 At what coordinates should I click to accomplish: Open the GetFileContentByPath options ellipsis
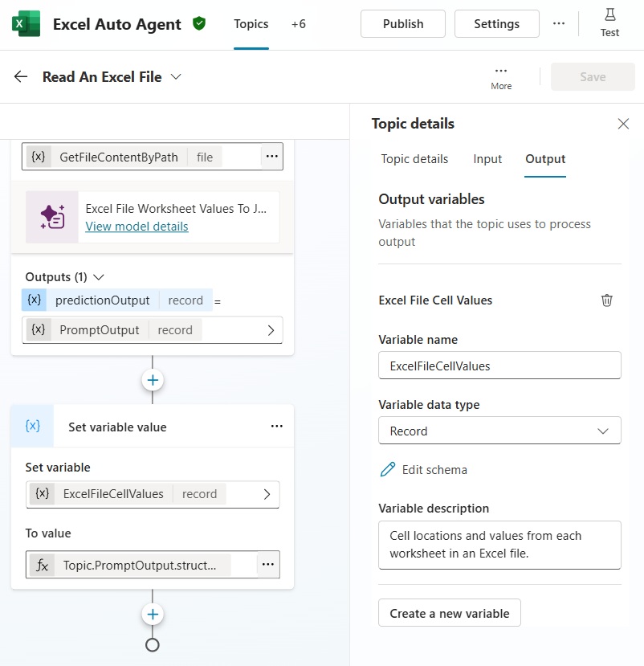[x=271, y=157]
